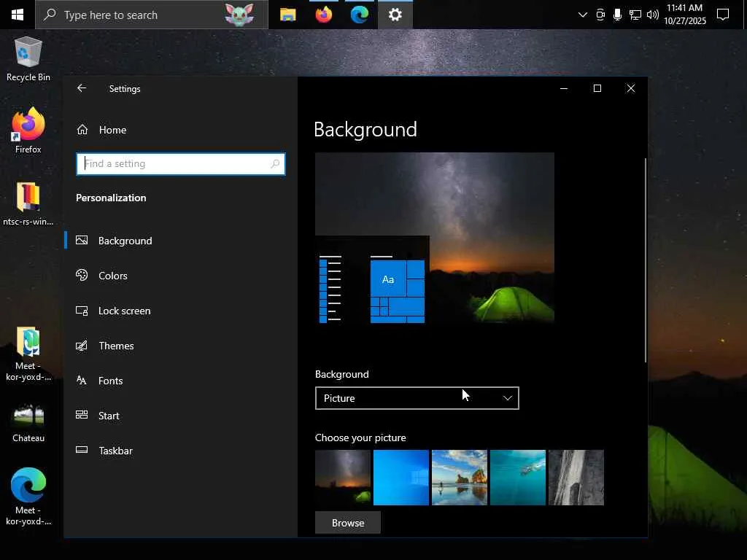Open the Fonts settings section

click(110, 381)
